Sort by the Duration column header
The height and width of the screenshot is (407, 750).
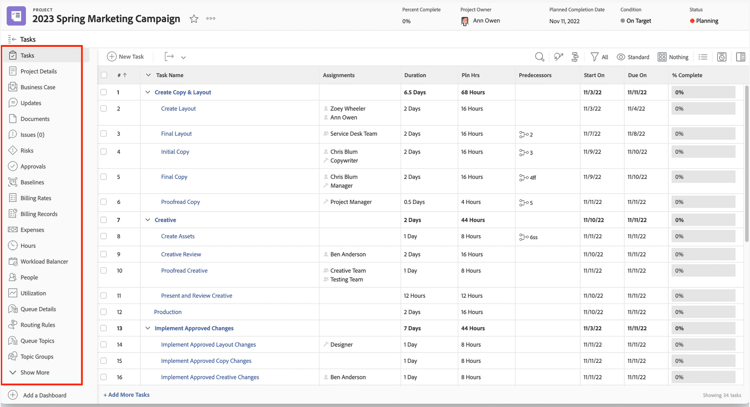(414, 75)
